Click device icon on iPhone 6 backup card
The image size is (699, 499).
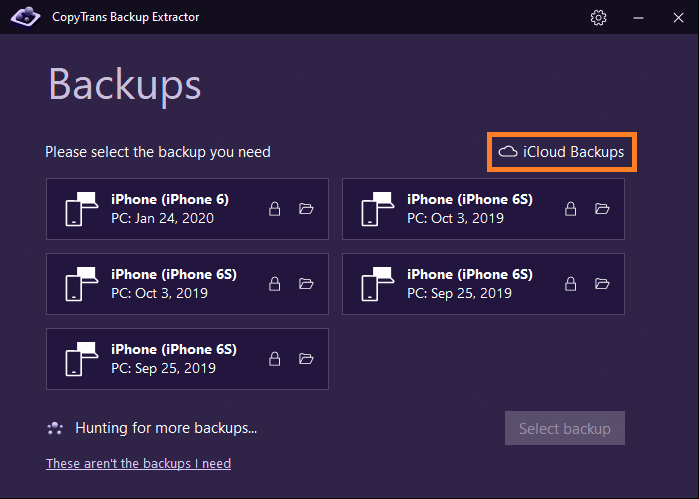coord(82,209)
